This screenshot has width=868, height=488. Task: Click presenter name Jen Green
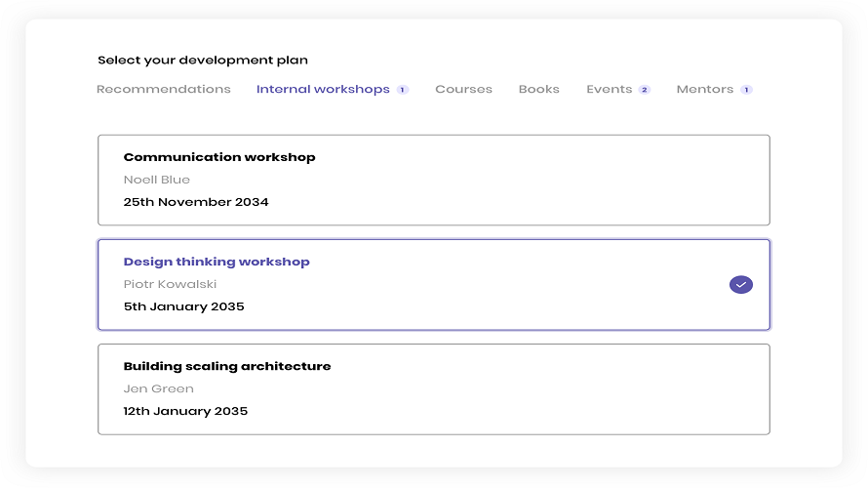(158, 388)
